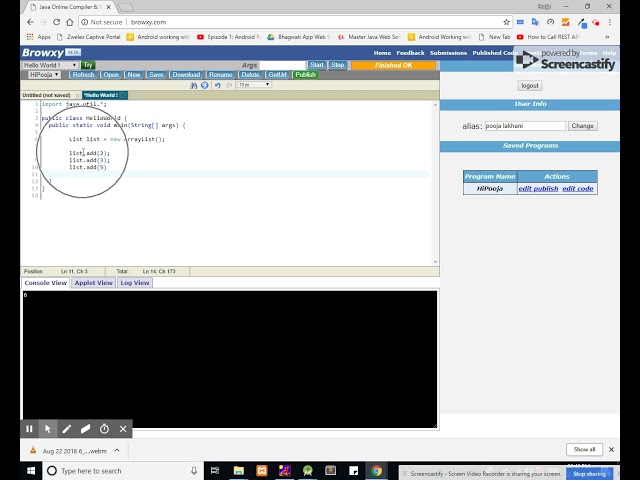Open Task View on the taskbar
Viewport: 640px width, 480px height.
coord(215,471)
